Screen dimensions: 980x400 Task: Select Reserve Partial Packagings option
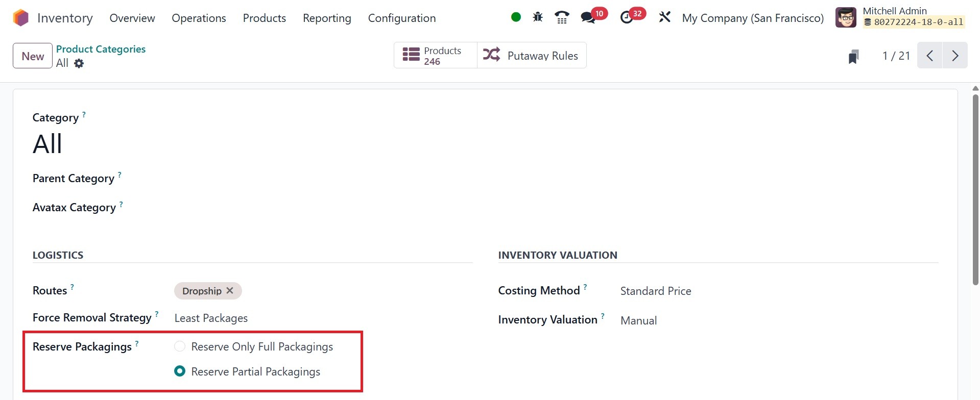point(180,371)
